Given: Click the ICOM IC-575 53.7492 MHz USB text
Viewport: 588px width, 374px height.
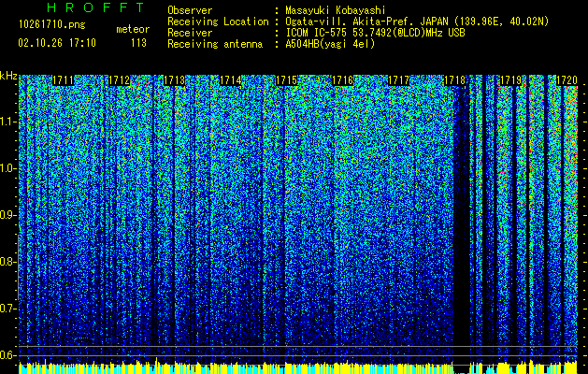Looking at the screenshot, I should tap(375, 33).
